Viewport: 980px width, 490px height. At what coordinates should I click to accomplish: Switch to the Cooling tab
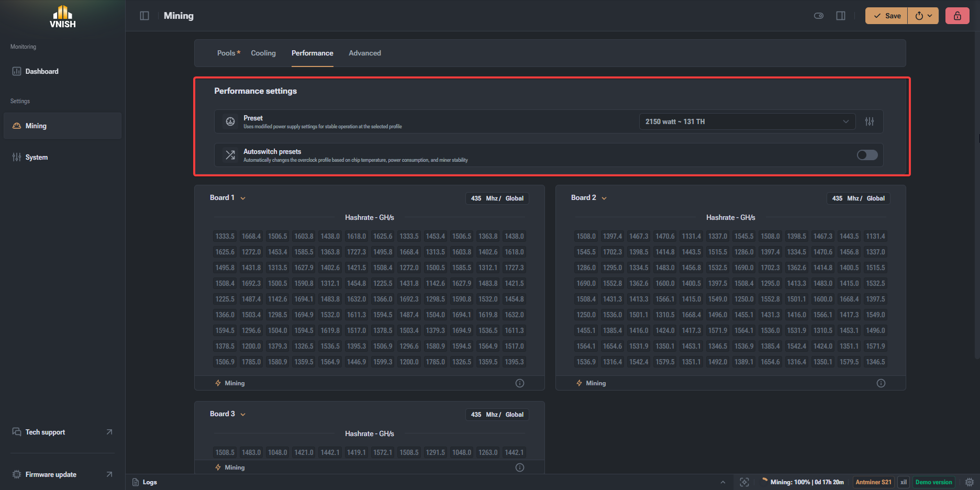click(263, 53)
